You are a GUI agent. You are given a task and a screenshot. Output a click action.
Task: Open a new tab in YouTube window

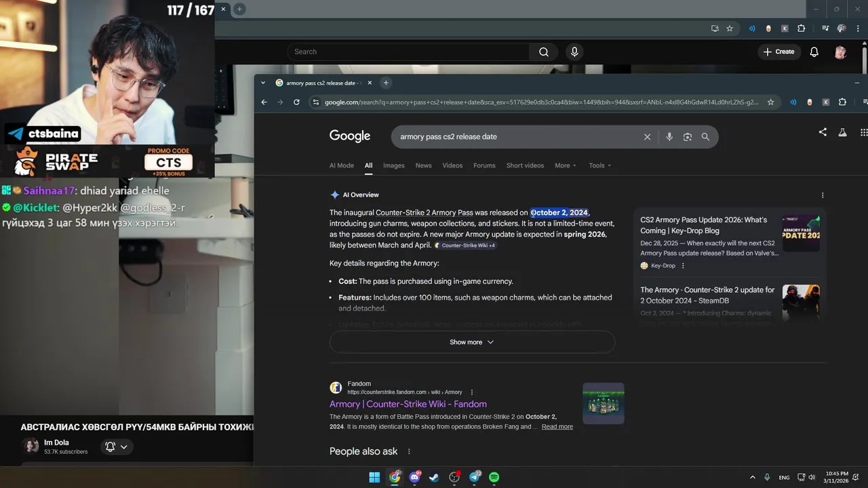pyautogui.click(x=239, y=9)
